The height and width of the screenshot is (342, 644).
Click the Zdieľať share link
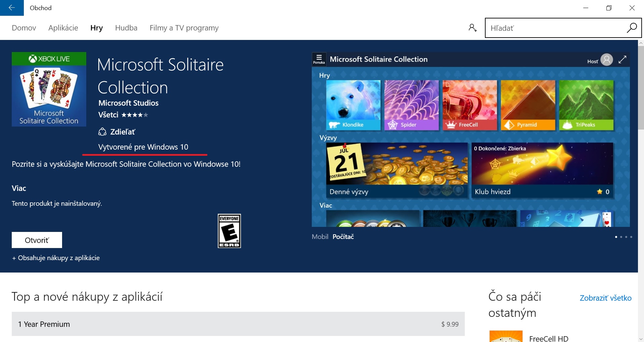(122, 132)
